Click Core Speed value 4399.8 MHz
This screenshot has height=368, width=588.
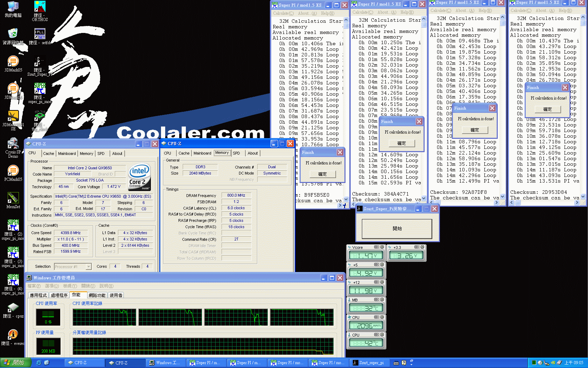71,233
